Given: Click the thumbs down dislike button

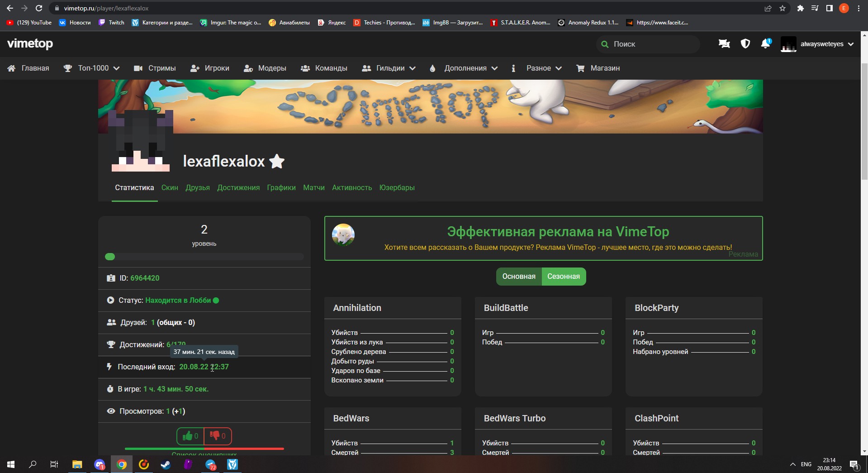Looking at the screenshot, I should 218,436.
